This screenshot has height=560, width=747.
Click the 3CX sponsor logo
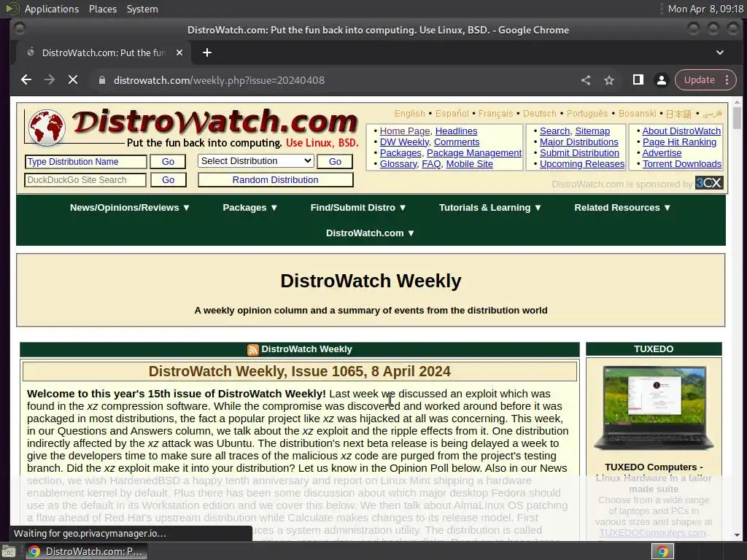pos(709,183)
